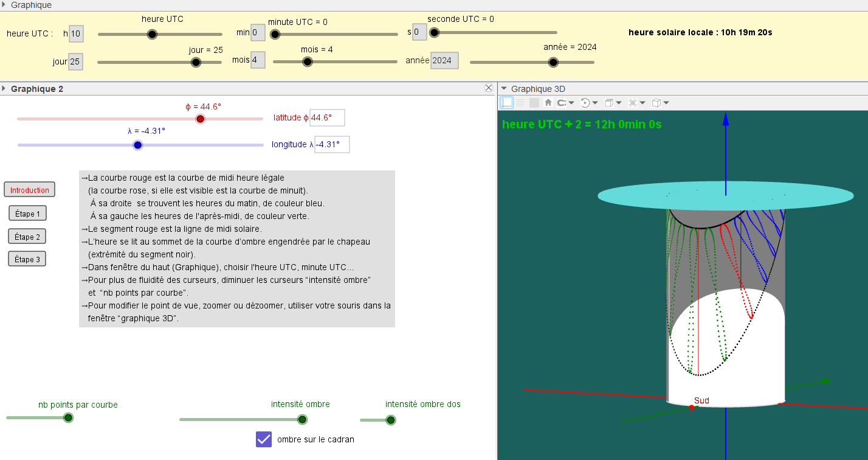Open the Introduction step
This screenshot has width=868, height=460.
click(x=30, y=190)
